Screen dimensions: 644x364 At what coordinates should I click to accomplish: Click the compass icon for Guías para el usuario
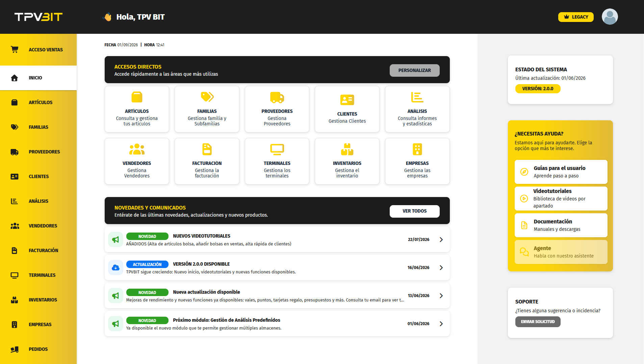[524, 172]
